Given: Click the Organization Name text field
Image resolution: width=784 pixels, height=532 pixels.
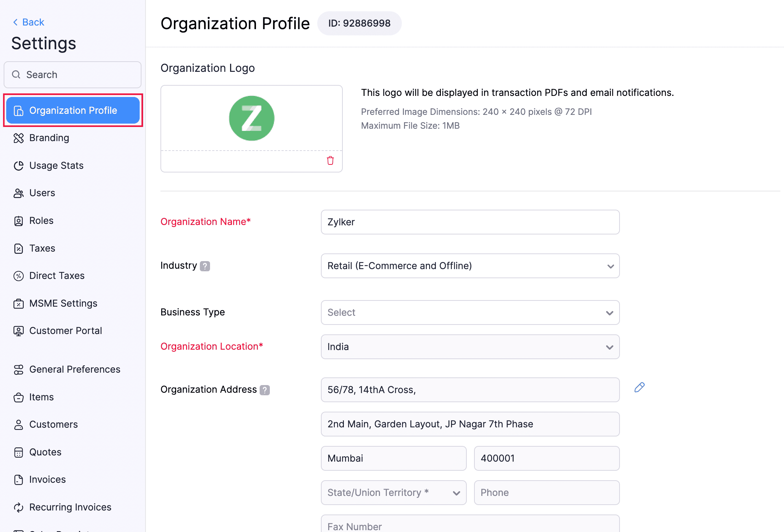Looking at the screenshot, I should coord(470,222).
